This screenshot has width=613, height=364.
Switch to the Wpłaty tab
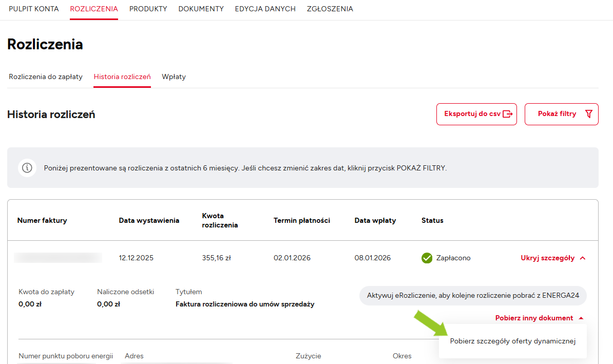174,77
